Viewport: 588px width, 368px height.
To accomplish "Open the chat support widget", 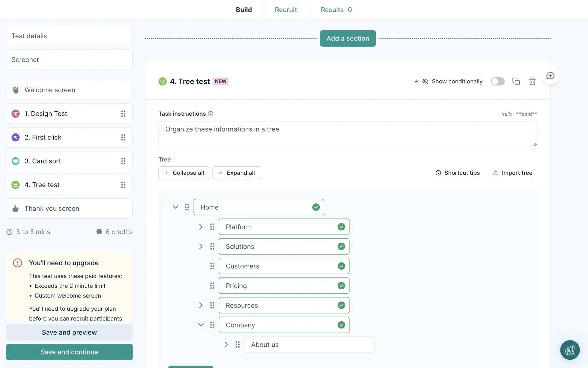I will tap(570, 350).
